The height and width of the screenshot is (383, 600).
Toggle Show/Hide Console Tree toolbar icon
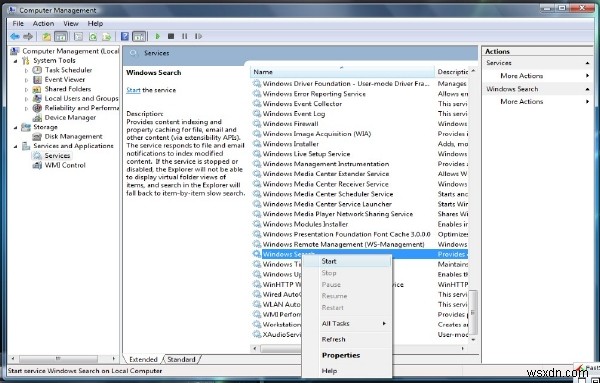[61, 36]
